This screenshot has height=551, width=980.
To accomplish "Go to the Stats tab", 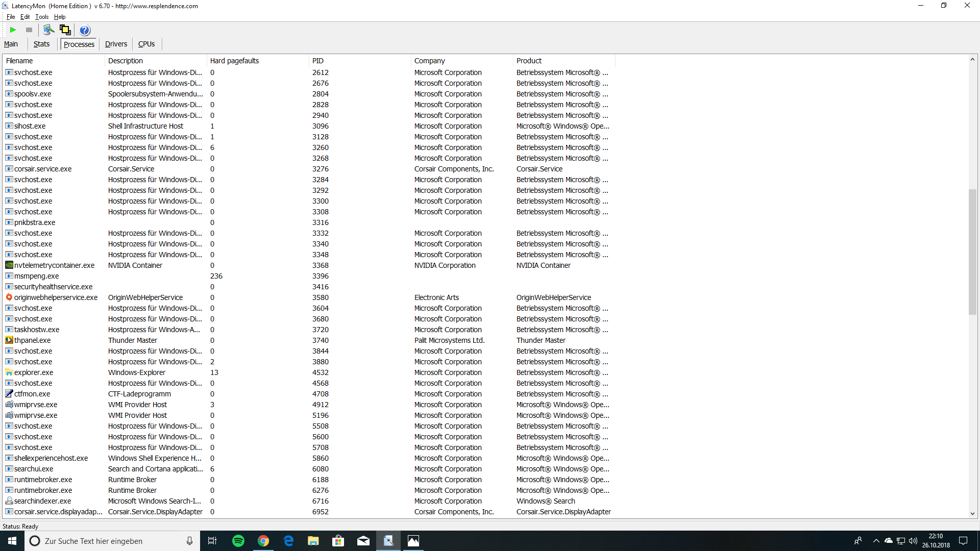I will (x=41, y=44).
